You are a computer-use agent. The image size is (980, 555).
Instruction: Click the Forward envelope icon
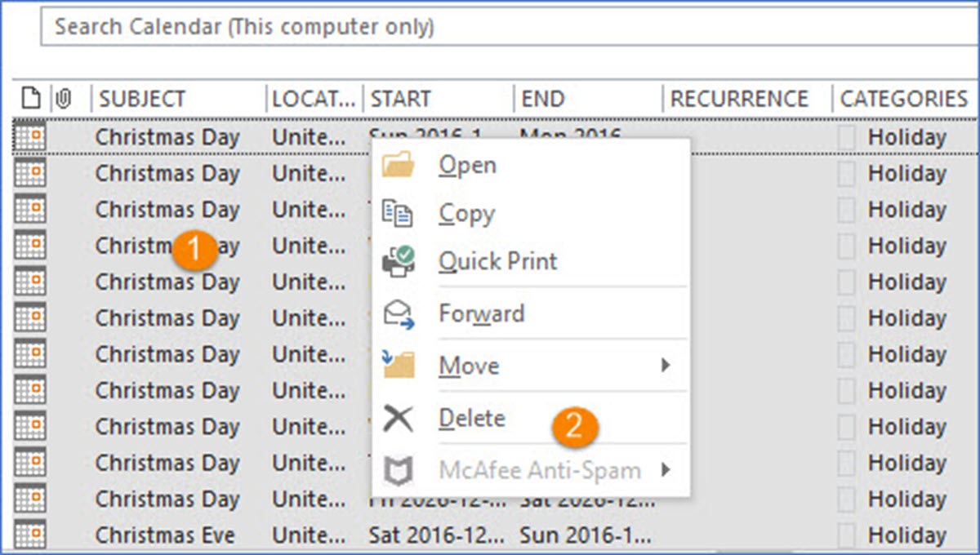coord(399,314)
